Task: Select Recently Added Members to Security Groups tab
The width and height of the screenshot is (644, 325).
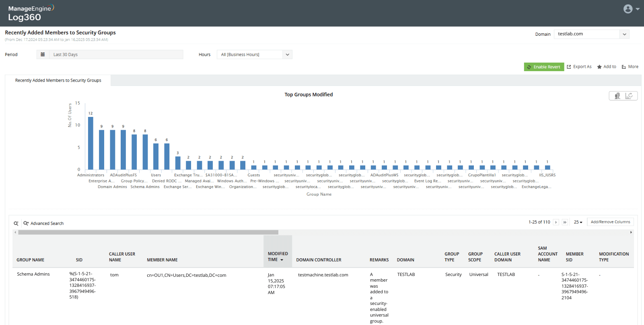Action: pos(58,80)
